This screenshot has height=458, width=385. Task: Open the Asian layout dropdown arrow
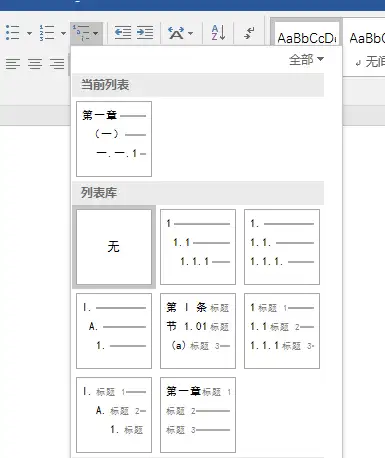tap(191, 33)
